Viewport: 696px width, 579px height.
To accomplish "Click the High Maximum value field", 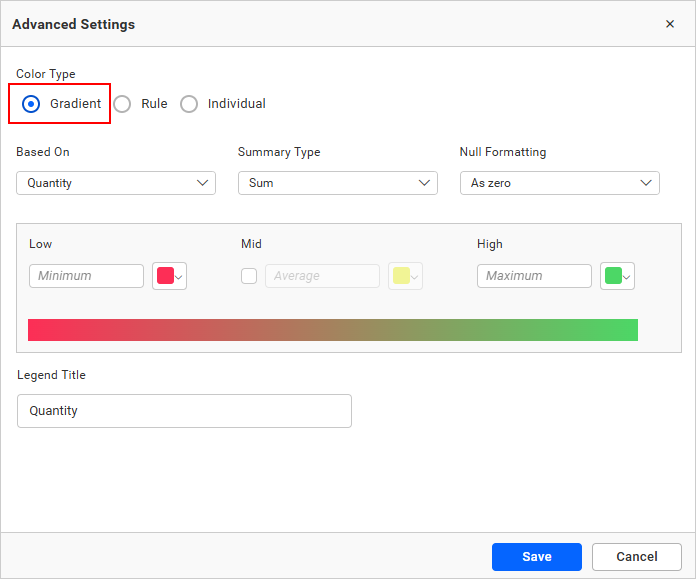I will coord(534,276).
